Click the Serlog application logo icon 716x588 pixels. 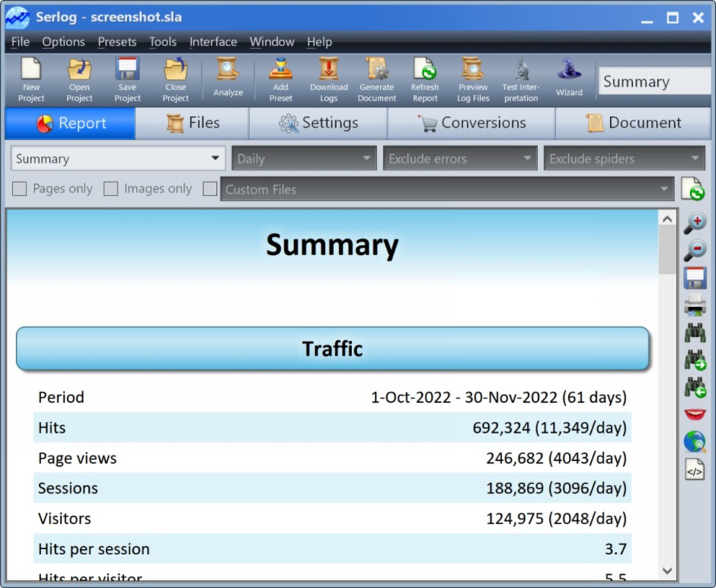[18, 18]
